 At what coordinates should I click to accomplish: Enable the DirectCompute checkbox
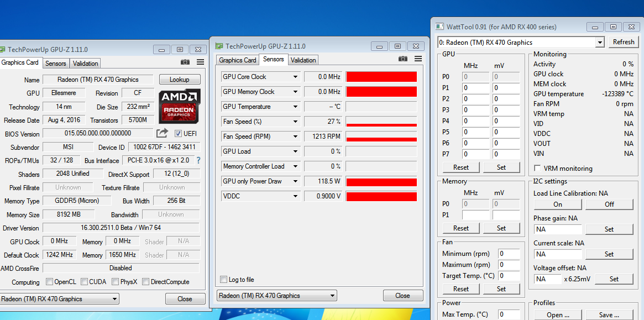(145, 282)
